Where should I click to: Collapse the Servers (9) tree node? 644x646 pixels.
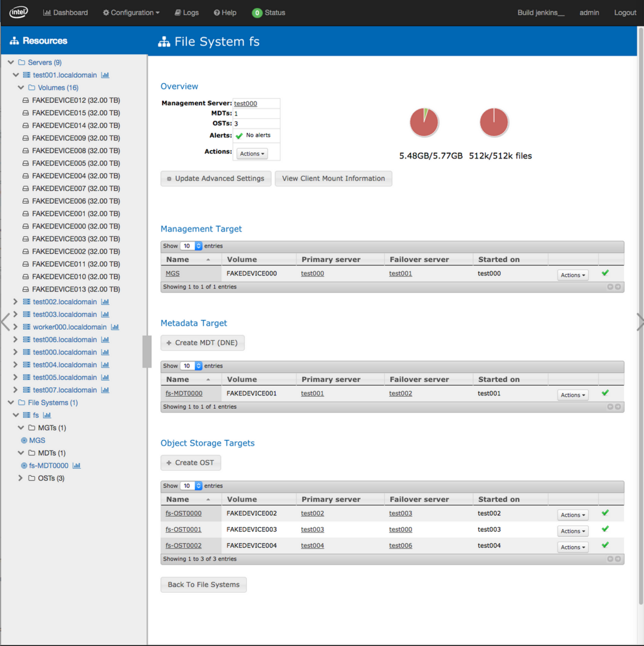click(x=11, y=62)
